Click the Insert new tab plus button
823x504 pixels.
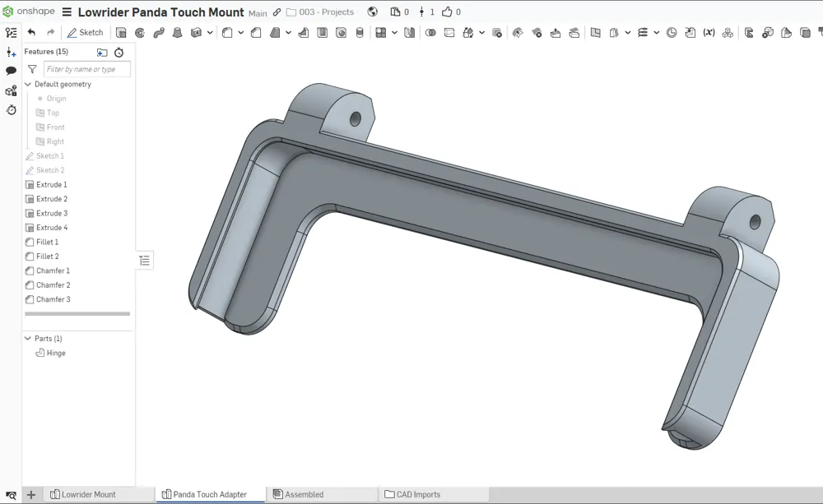click(x=31, y=494)
